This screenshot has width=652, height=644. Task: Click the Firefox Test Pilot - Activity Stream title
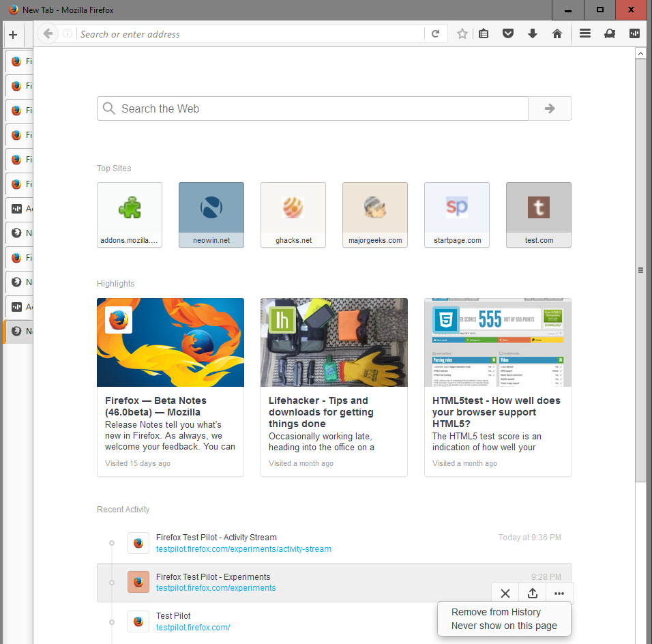[216, 537]
